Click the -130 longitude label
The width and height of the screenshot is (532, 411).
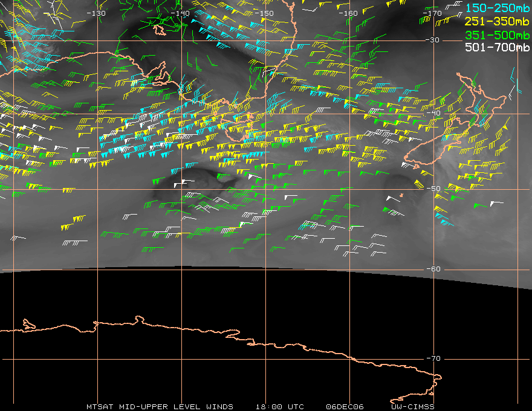[x=96, y=13]
